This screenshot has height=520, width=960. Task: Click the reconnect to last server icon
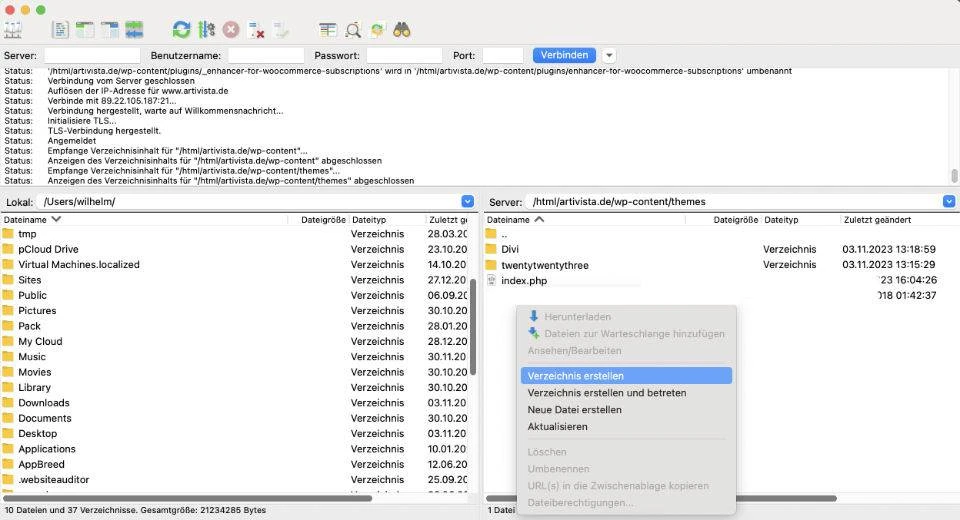[x=281, y=29]
